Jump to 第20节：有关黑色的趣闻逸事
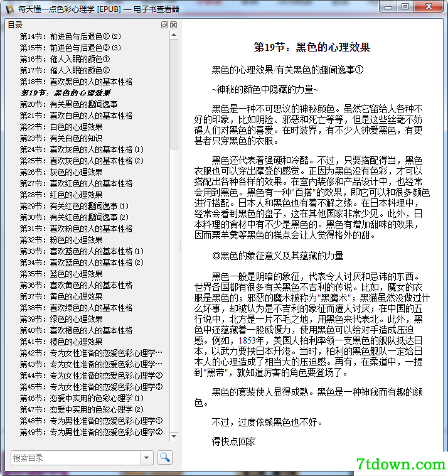The height and width of the screenshot is (476, 448). 69,104
